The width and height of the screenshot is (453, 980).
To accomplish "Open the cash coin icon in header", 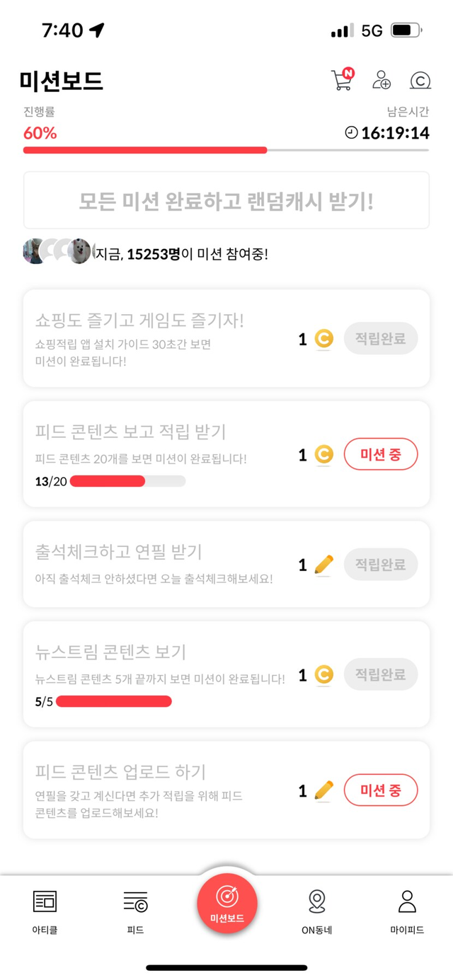I will coord(420,81).
